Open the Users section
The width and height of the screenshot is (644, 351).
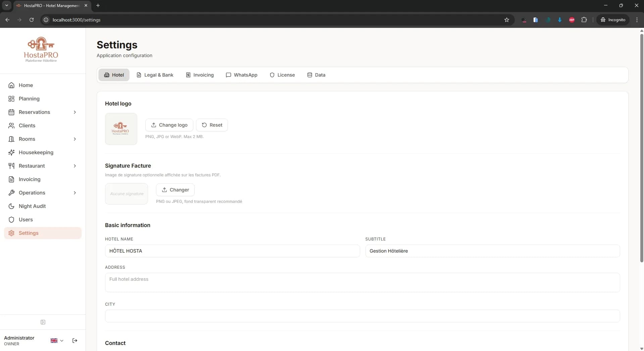[26, 219]
